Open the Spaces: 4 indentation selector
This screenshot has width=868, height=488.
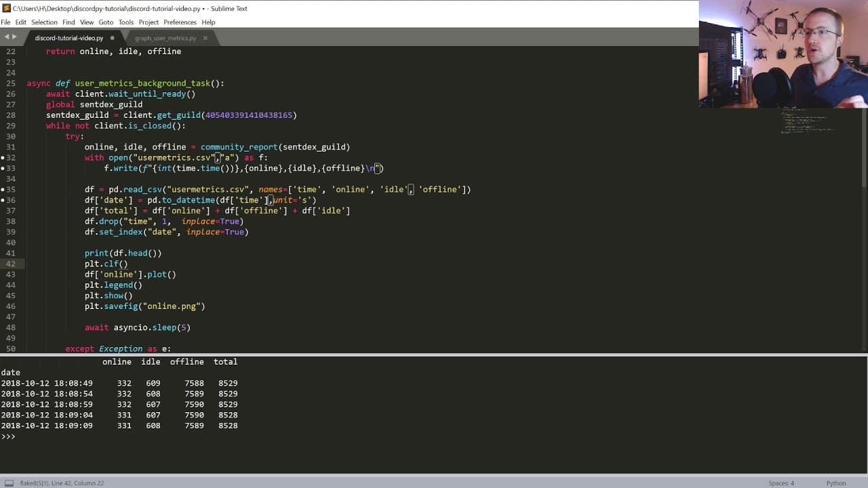781,483
